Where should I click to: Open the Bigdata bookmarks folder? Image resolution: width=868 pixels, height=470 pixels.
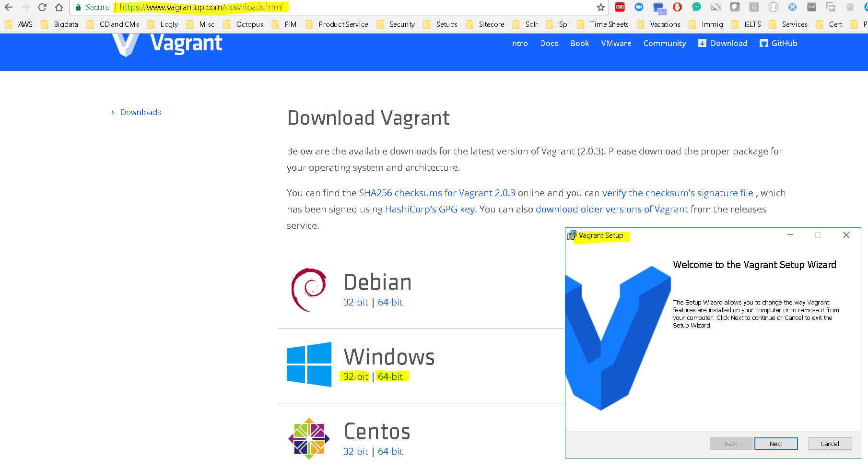[60, 24]
